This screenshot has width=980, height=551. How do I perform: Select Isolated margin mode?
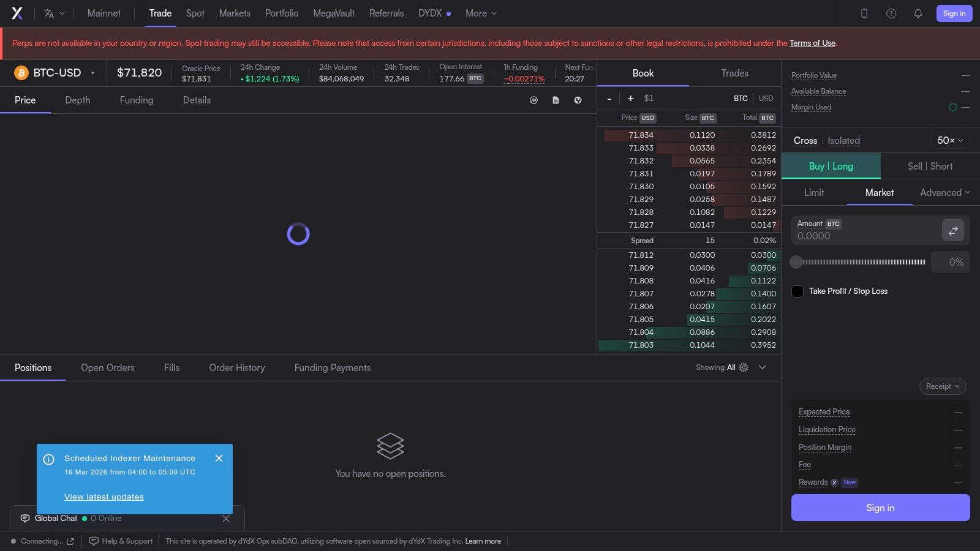tap(843, 141)
